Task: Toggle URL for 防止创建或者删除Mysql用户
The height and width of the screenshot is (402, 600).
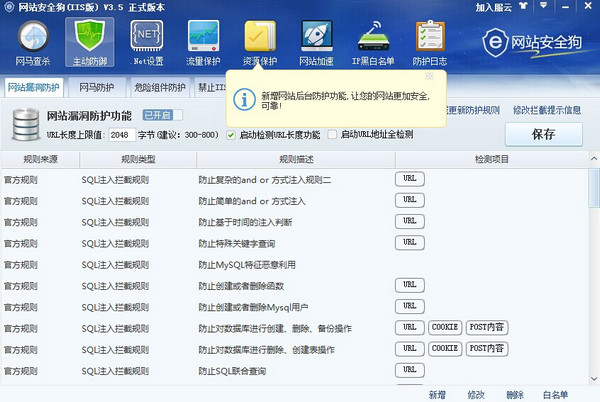Action: click(x=409, y=306)
